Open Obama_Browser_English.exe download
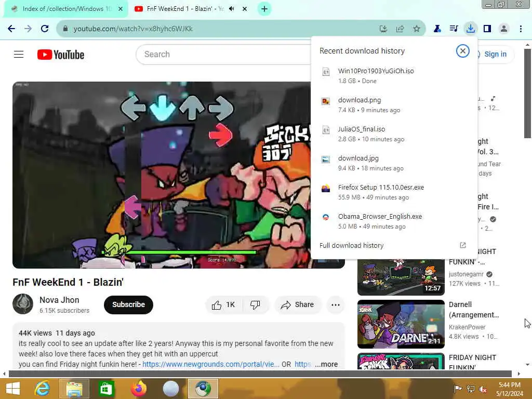This screenshot has width=532, height=399. (394, 221)
